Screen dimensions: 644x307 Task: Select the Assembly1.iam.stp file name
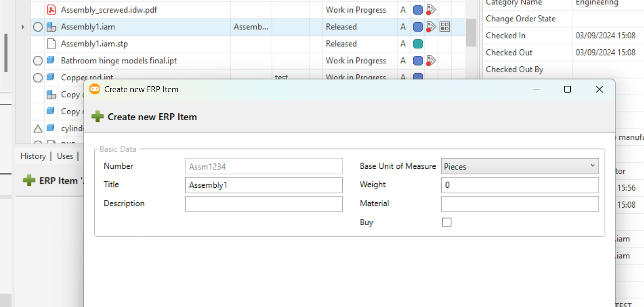pyautogui.click(x=94, y=44)
